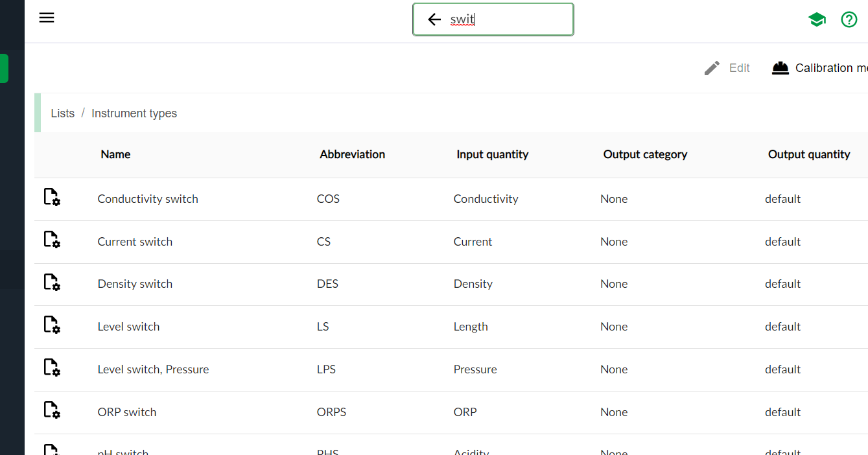Click the Output category column header
868x455 pixels.
(645, 154)
